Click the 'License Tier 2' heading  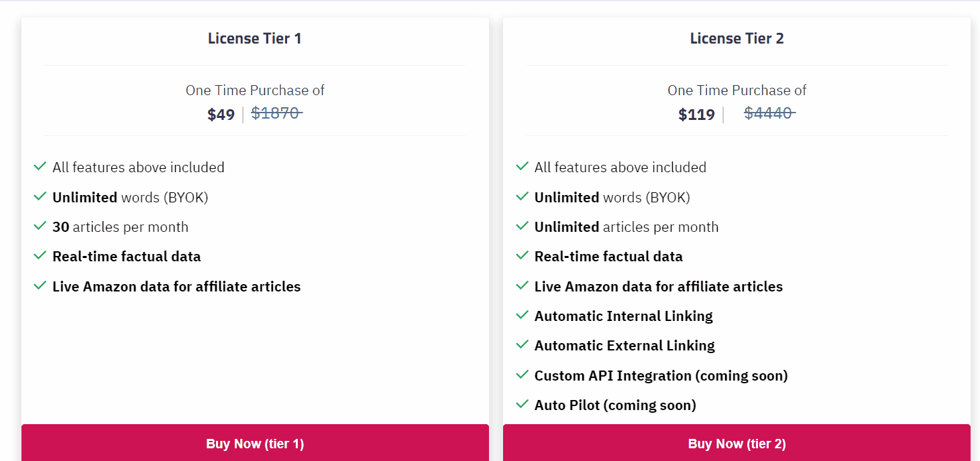pyautogui.click(x=737, y=38)
